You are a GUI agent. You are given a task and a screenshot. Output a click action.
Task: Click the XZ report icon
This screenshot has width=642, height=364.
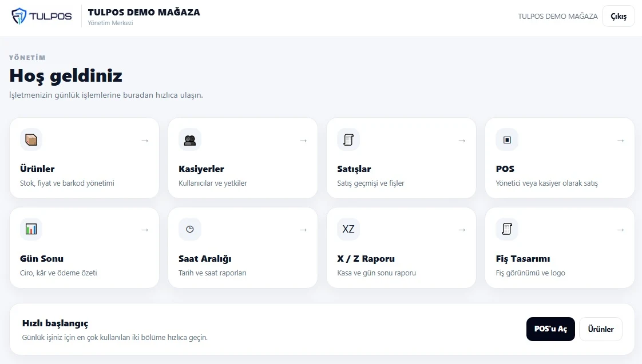[348, 229]
